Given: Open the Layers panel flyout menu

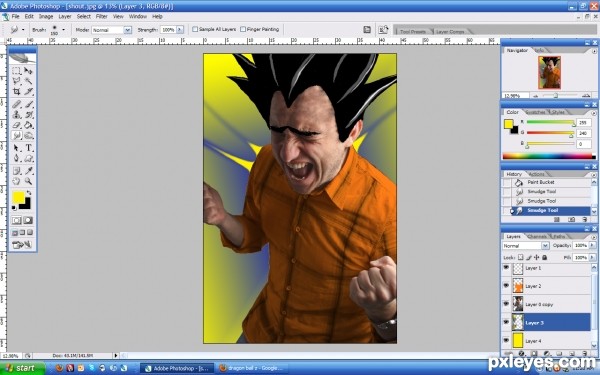Looking at the screenshot, I should [x=594, y=237].
